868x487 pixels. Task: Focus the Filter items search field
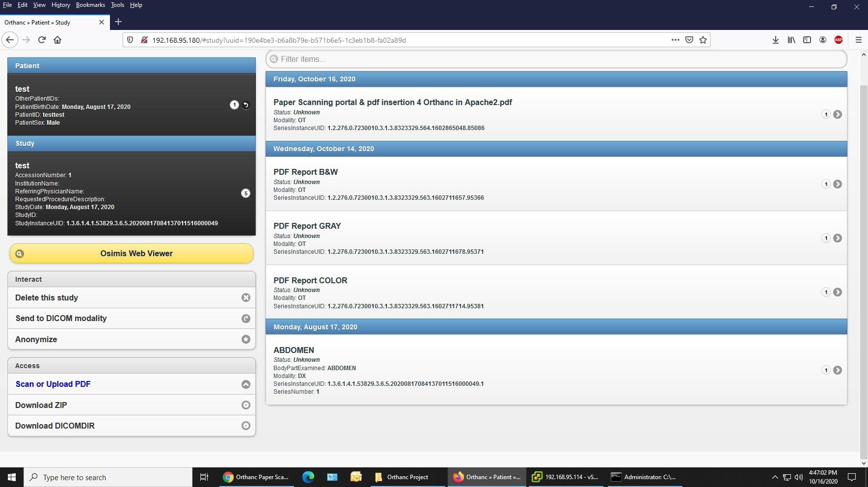(x=556, y=59)
